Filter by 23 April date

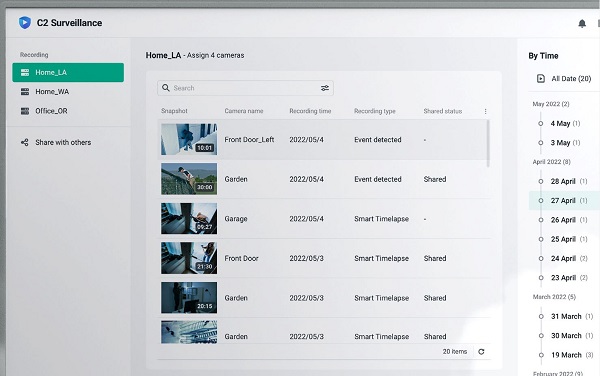tap(569, 278)
